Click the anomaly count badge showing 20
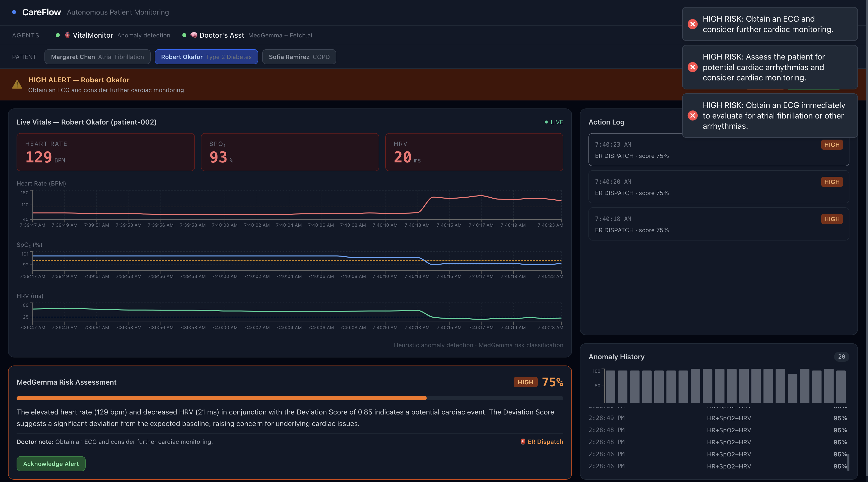Image resolution: width=868 pixels, height=482 pixels. tap(841, 356)
